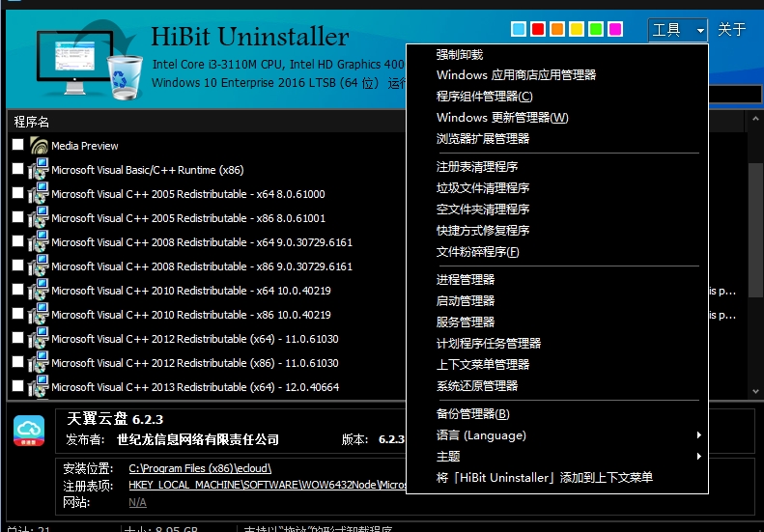The width and height of the screenshot is (764, 532).
Task: Click icon of Visual C++ 2008 x64 entry
Action: pos(39,241)
